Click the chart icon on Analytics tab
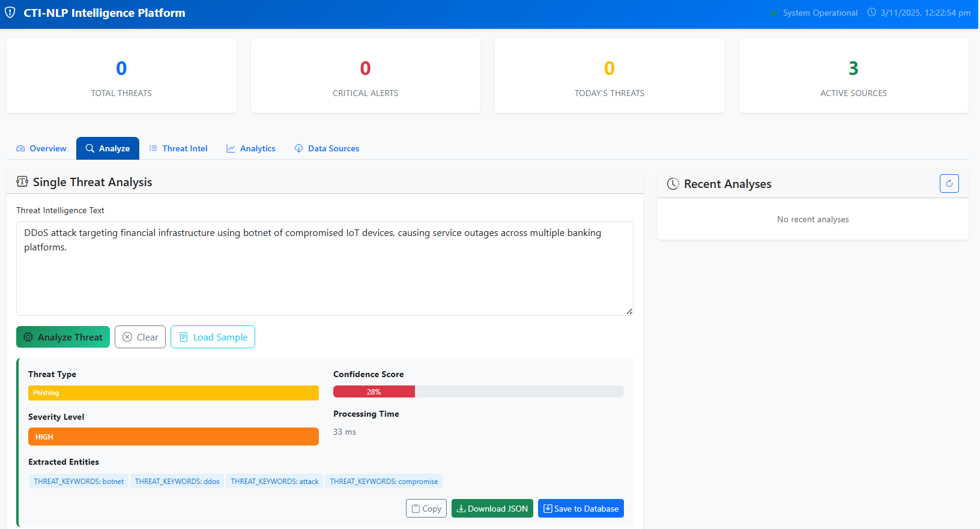This screenshot has height=529, width=980. click(231, 148)
